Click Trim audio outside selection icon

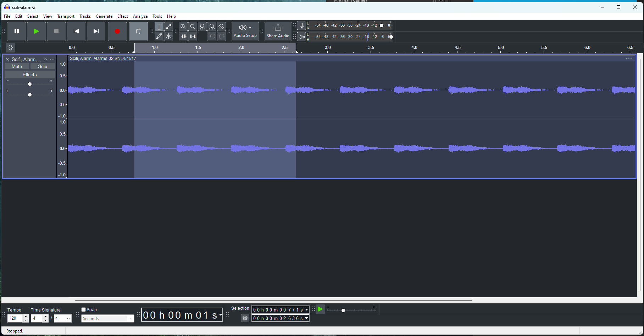pyautogui.click(x=183, y=36)
